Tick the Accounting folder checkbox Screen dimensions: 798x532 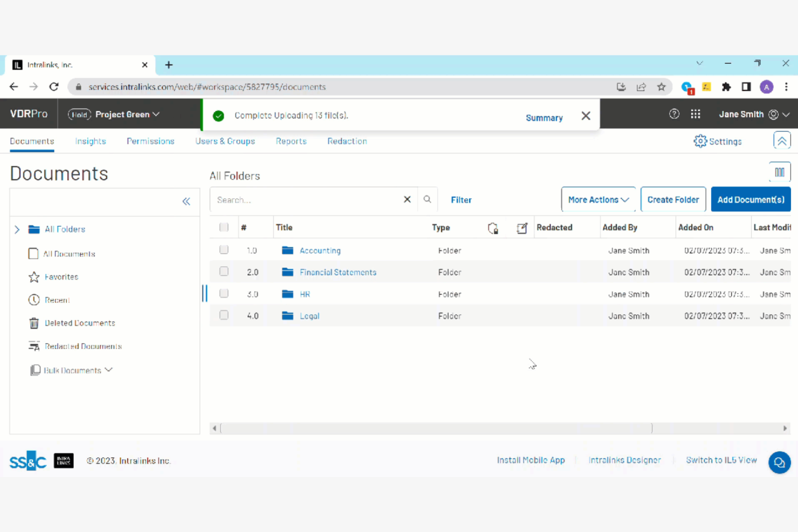[224, 250]
